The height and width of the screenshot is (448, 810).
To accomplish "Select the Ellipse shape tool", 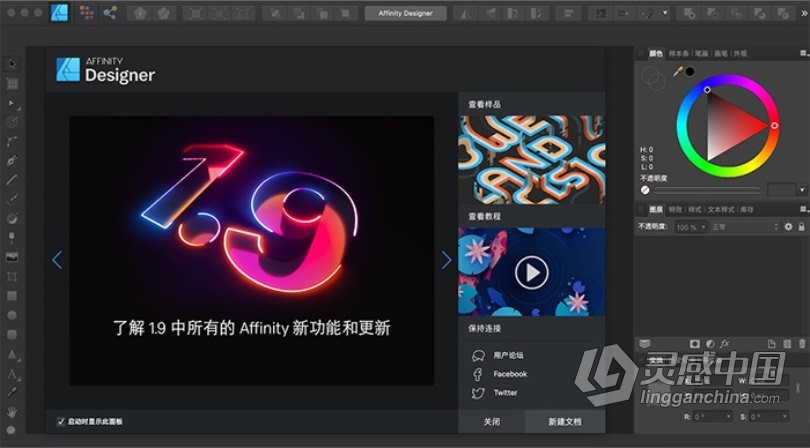I will (12, 315).
